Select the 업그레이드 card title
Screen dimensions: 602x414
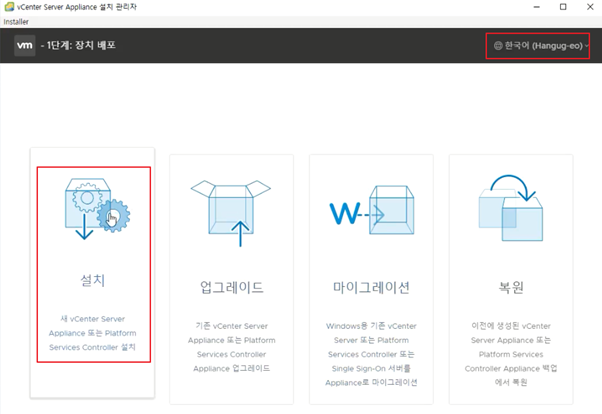(x=232, y=287)
